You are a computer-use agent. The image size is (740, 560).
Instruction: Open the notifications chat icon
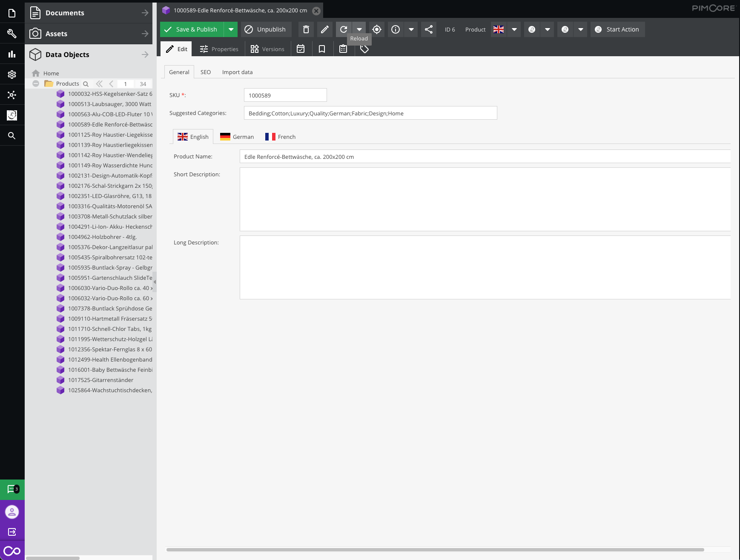click(x=12, y=489)
